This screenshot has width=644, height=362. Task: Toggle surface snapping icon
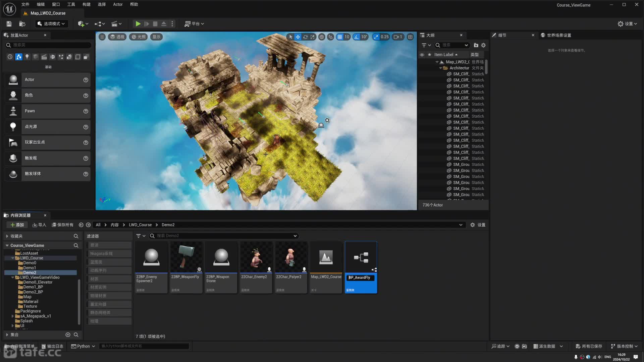pos(331,37)
